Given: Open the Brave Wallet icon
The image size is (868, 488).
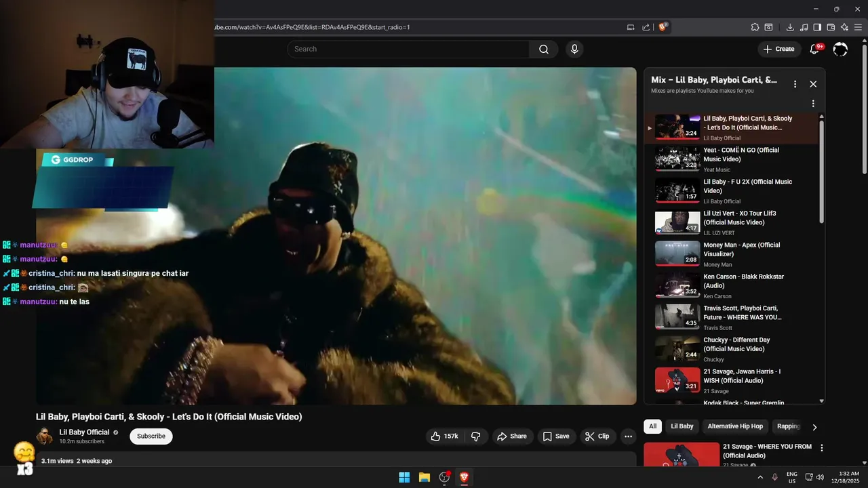Looking at the screenshot, I should click(x=831, y=27).
